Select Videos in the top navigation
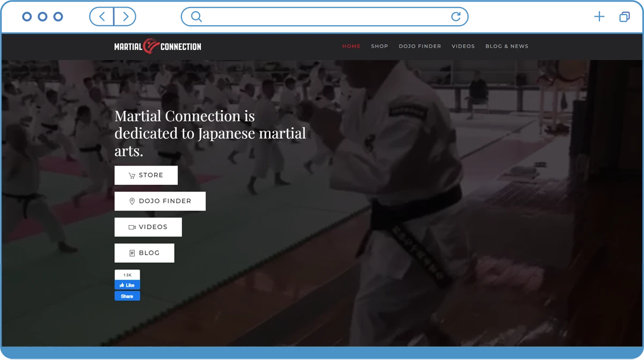644x360 pixels. tap(463, 46)
